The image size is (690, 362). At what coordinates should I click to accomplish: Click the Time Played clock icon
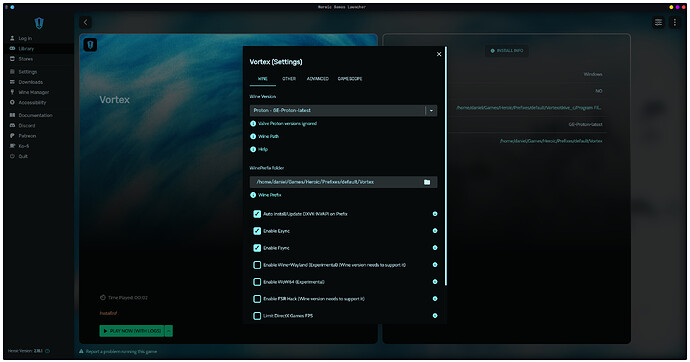coord(103,298)
